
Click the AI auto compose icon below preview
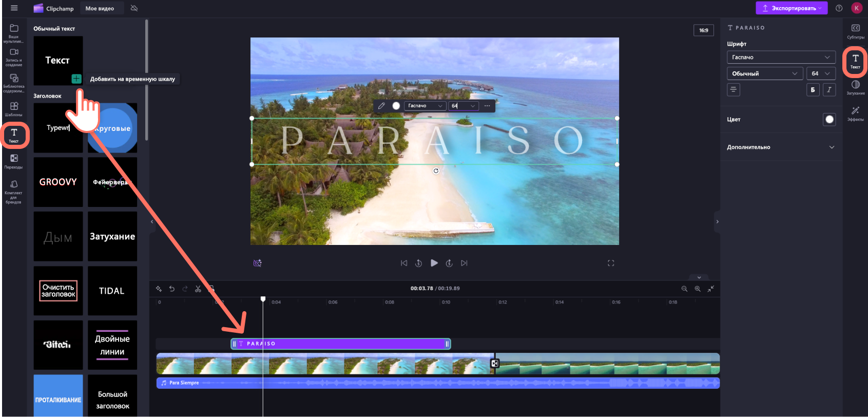point(258,263)
